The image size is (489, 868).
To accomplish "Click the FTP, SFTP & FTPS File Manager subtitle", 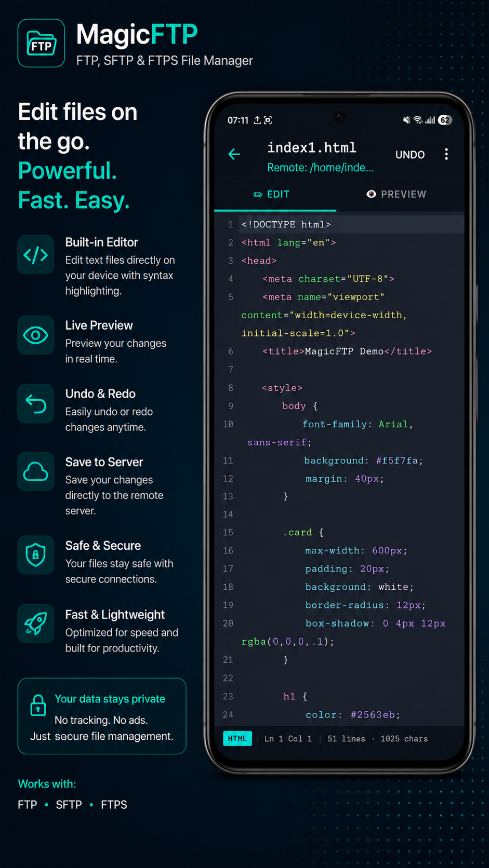I will (165, 61).
